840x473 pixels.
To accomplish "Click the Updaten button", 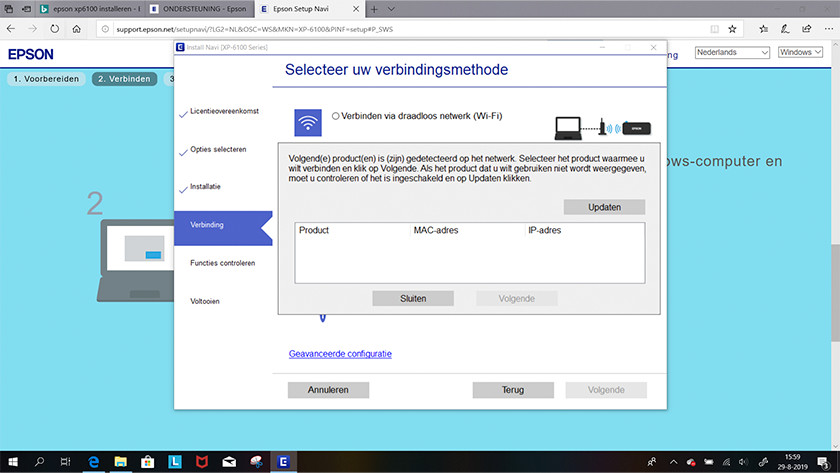I will tap(604, 207).
